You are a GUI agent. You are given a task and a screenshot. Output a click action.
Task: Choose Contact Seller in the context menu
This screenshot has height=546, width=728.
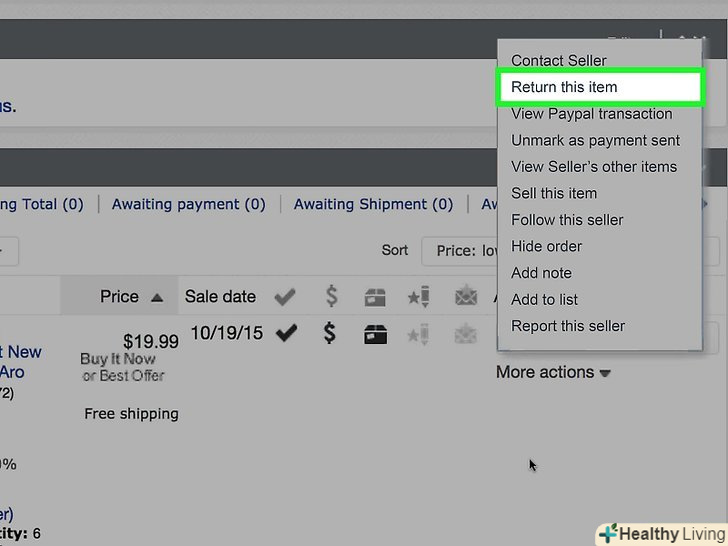point(558,61)
